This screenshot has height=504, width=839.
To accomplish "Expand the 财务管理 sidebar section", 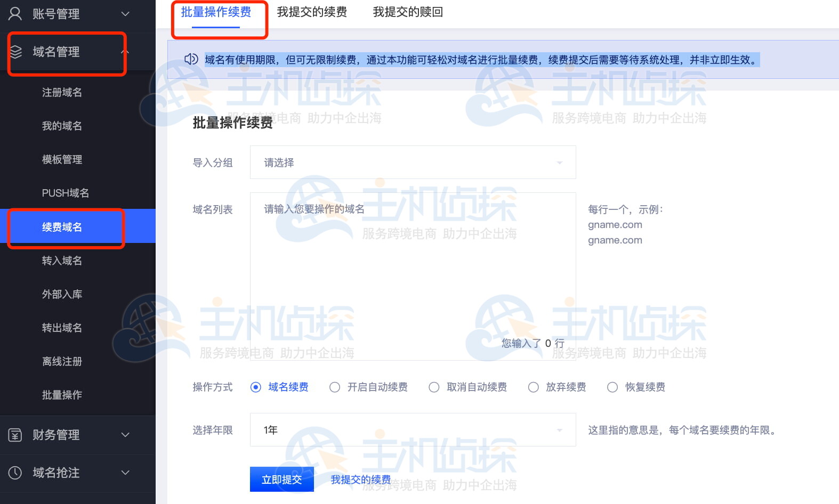I will 125,435.
